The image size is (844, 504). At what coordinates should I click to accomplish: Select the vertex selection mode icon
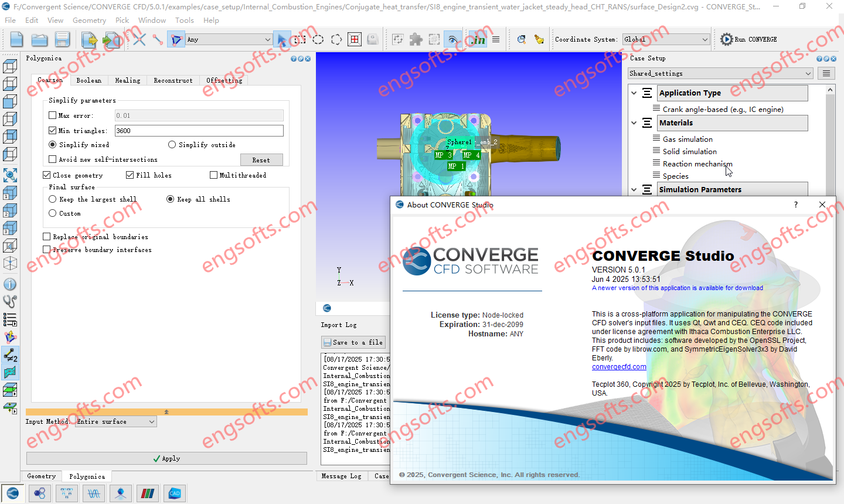point(139,39)
